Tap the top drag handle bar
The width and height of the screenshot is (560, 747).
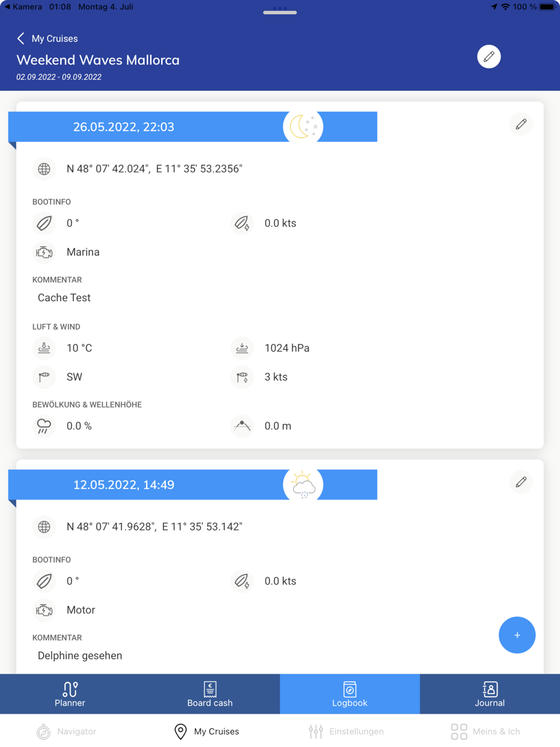point(280,12)
